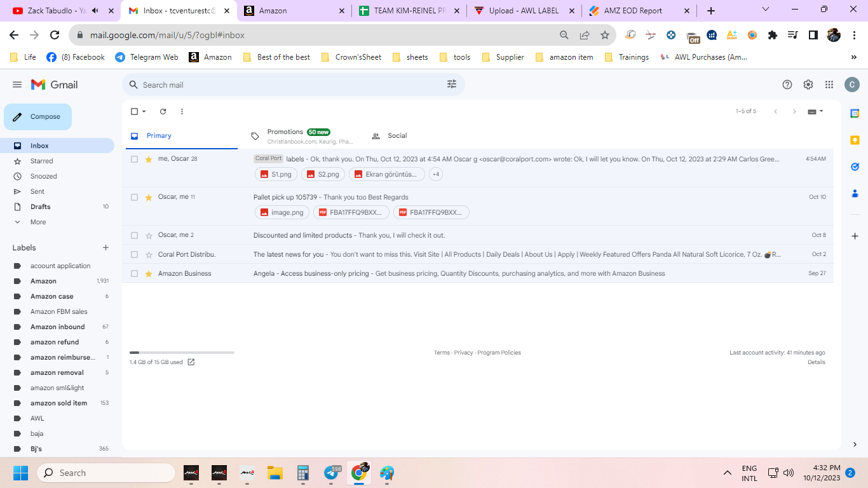The height and width of the screenshot is (488, 868).
Task: Open the Google apps grid
Action: 829,85
